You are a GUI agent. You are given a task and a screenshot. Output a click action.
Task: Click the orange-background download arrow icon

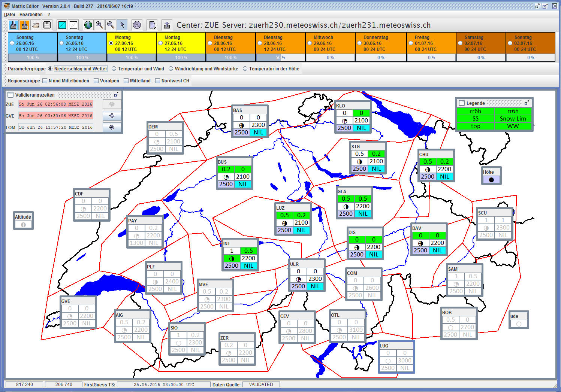(24, 25)
